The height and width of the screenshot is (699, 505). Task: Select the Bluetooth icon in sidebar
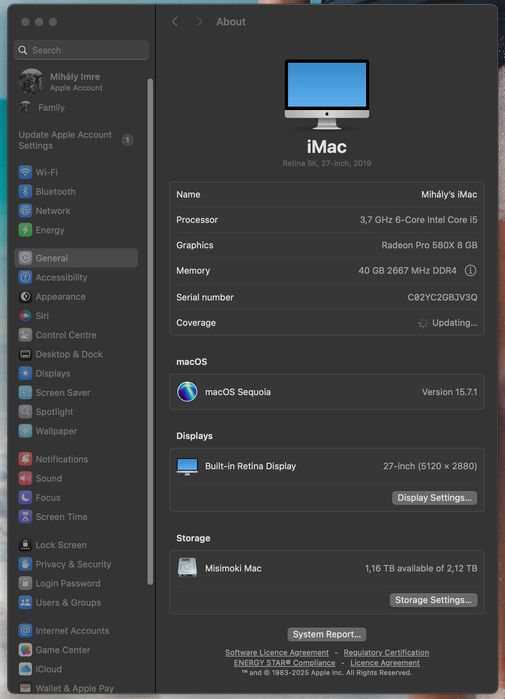click(25, 191)
